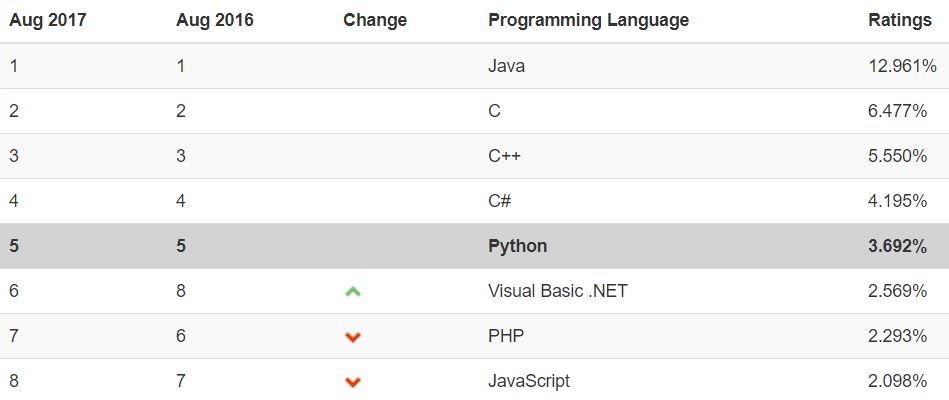
Task: Click the 6.477% rating value
Action: [x=898, y=111]
